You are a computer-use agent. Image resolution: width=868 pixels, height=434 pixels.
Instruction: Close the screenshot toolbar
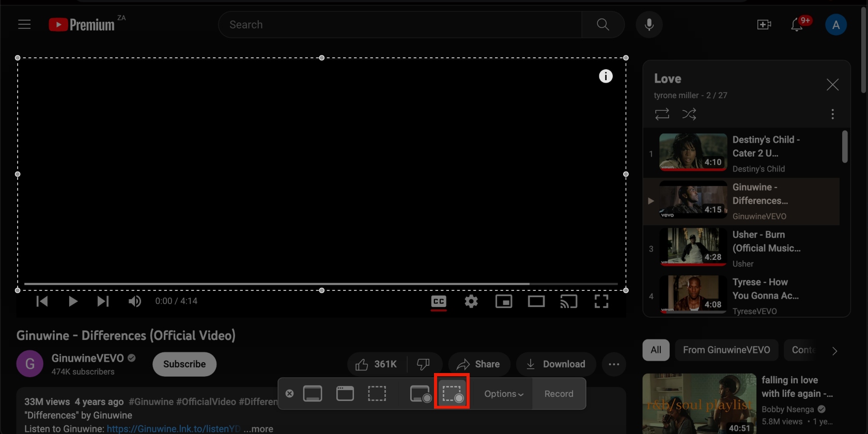click(289, 394)
